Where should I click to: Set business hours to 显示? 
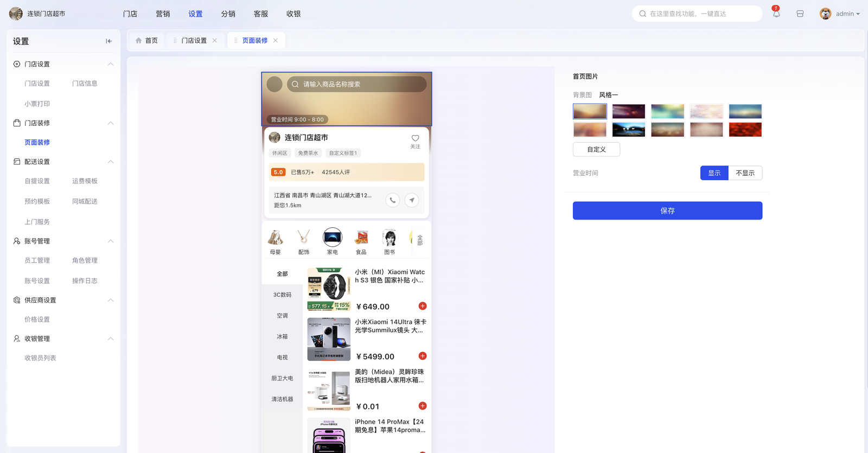click(x=714, y=173)
